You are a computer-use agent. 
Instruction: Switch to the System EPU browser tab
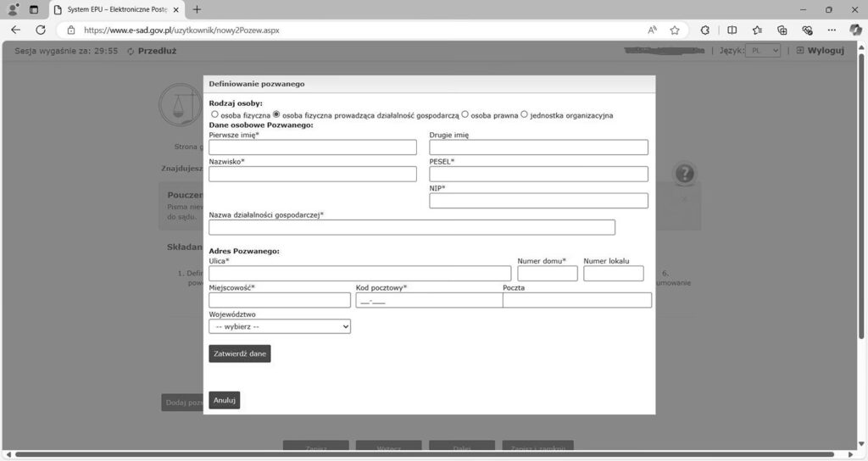pyautogui.click(x=115, y=9)
